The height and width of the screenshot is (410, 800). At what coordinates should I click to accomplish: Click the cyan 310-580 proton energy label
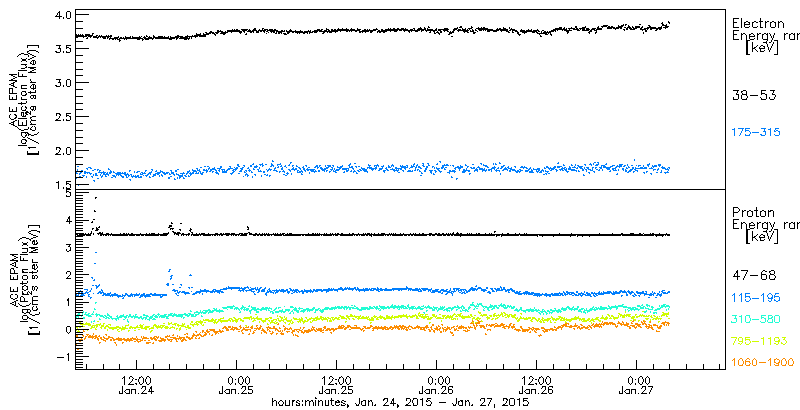pos(756,319)
